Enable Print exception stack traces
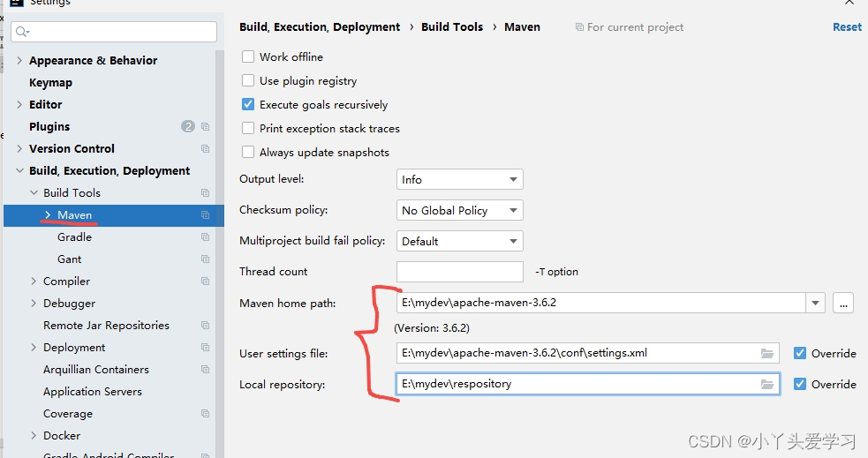Image resolution: width=868 pixels, height=458 pixels. point(248,128)
